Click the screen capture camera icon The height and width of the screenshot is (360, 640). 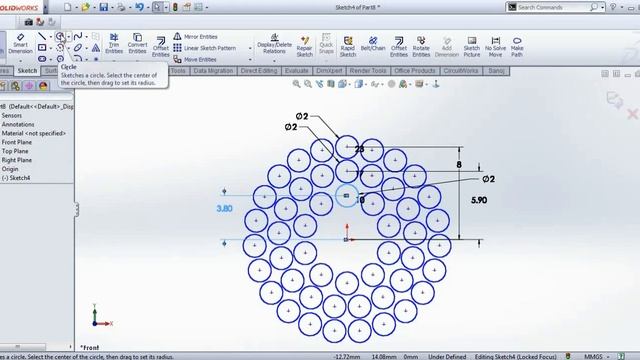click(x=28, y=22)
